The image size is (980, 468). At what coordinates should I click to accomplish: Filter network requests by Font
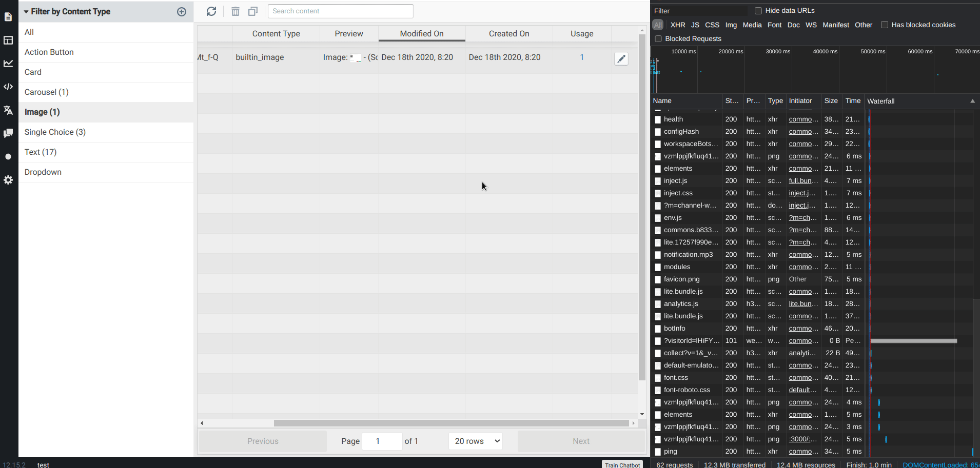tap(775, 25)
